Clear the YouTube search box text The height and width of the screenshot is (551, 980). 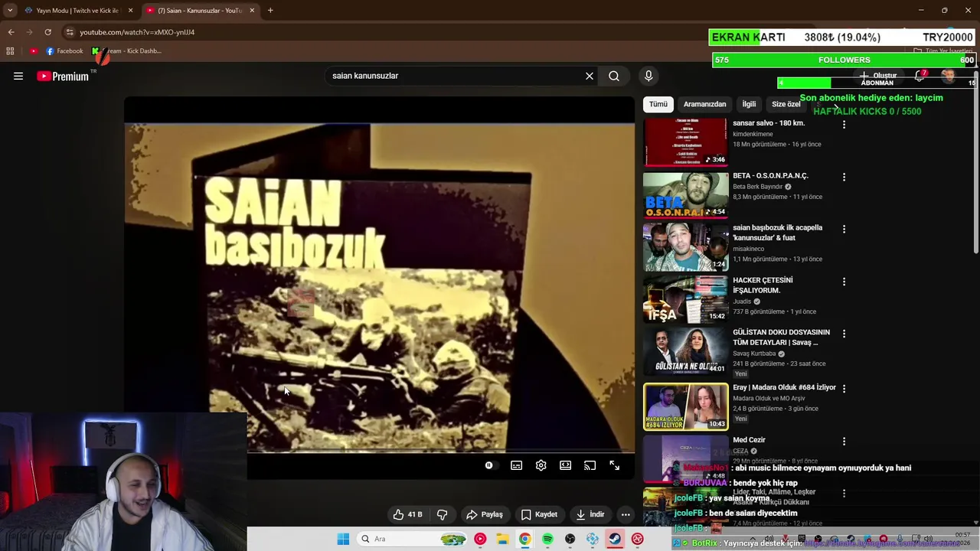point(590,76)
